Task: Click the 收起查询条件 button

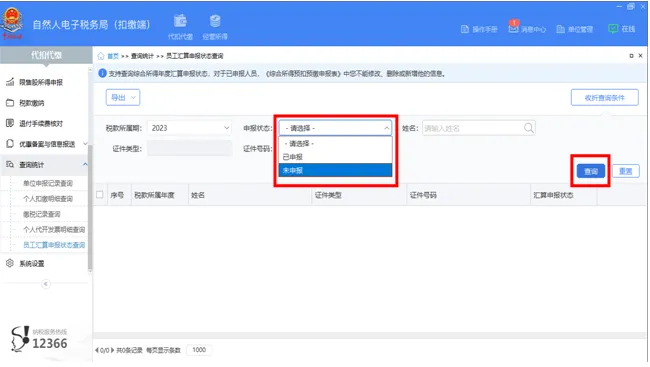Action: point(604,98)
